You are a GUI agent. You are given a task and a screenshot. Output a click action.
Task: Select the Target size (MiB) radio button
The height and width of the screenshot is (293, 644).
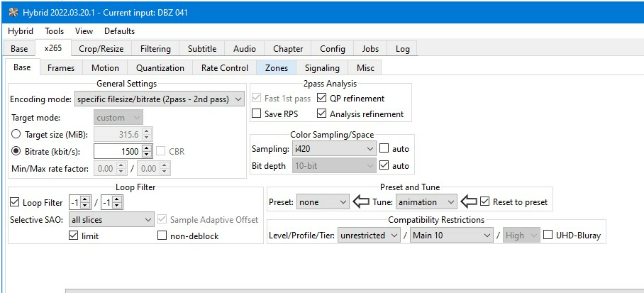coord(16,134)
